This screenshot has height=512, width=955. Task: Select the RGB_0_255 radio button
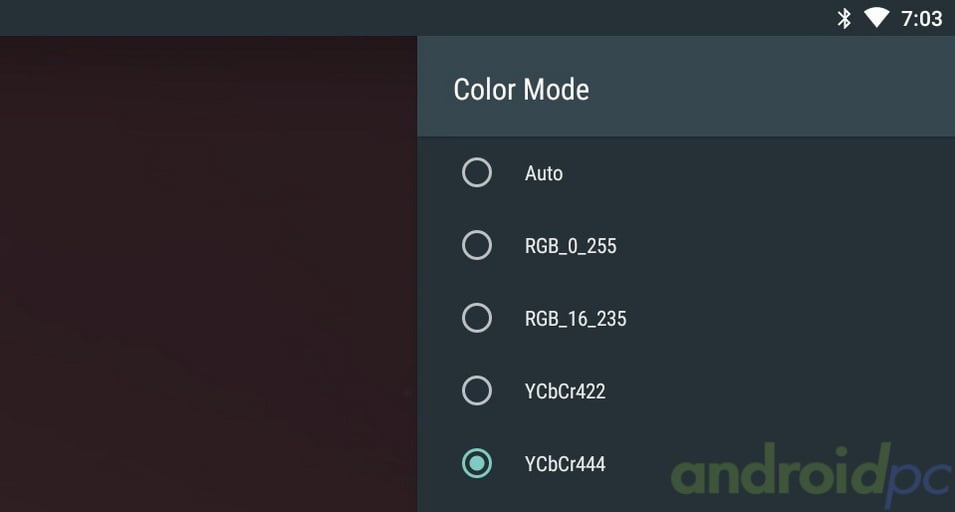click(477, 245)
